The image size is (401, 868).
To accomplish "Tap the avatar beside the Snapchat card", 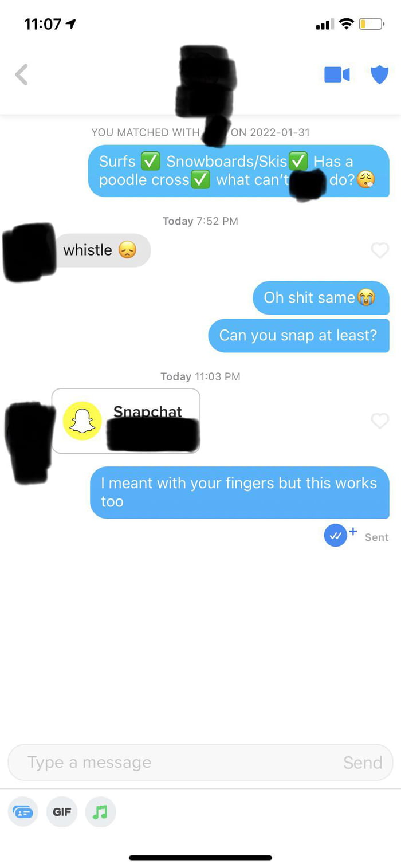I will point(30,442).
